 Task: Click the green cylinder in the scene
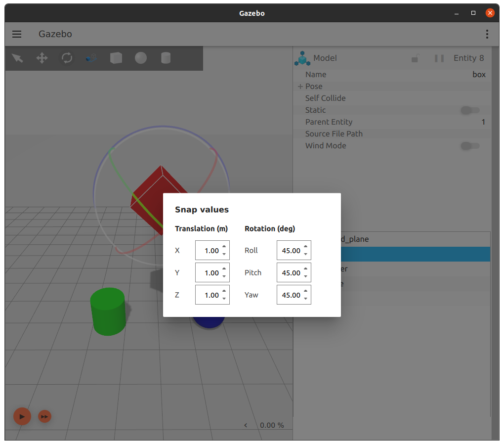[x=108, y=311]
